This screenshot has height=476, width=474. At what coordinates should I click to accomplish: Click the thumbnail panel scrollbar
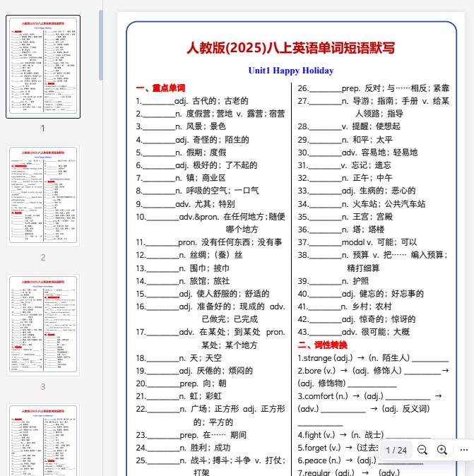101,45
